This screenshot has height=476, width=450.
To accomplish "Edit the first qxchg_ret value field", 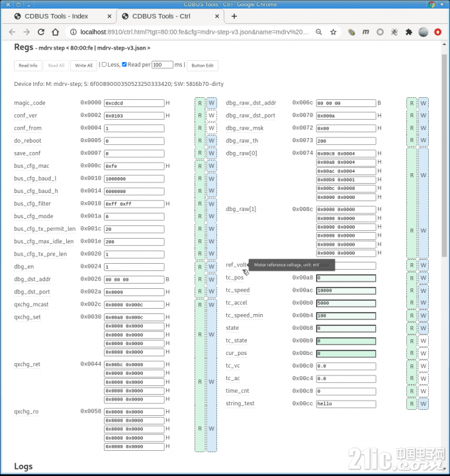I will (x=134, y=364).
